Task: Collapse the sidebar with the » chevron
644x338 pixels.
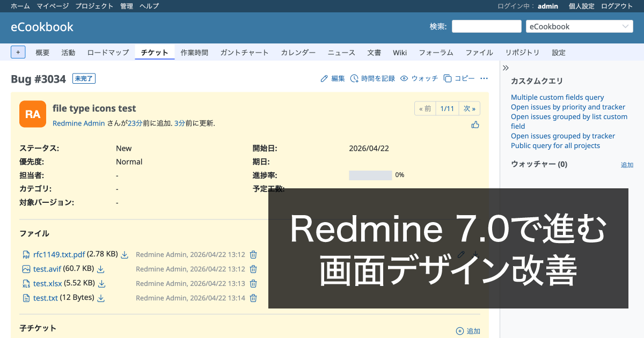Action: (x=505, y=68)
